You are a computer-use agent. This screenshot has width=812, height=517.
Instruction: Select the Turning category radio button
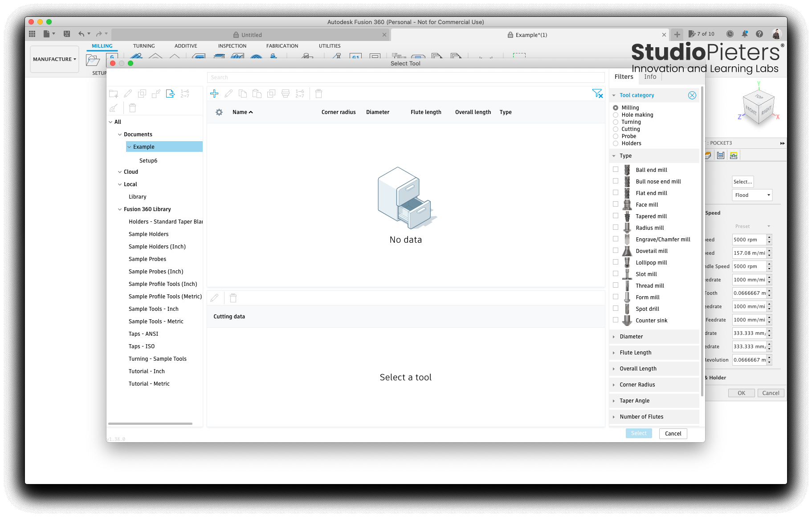[616, 122]
